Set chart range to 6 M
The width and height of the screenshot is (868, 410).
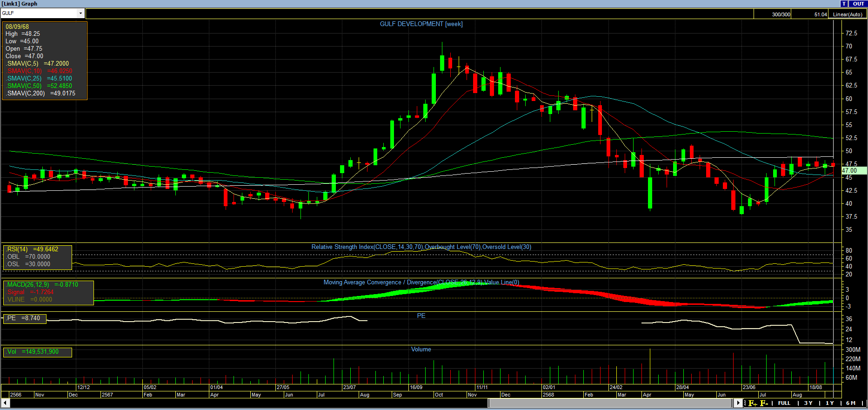[851, 403]
